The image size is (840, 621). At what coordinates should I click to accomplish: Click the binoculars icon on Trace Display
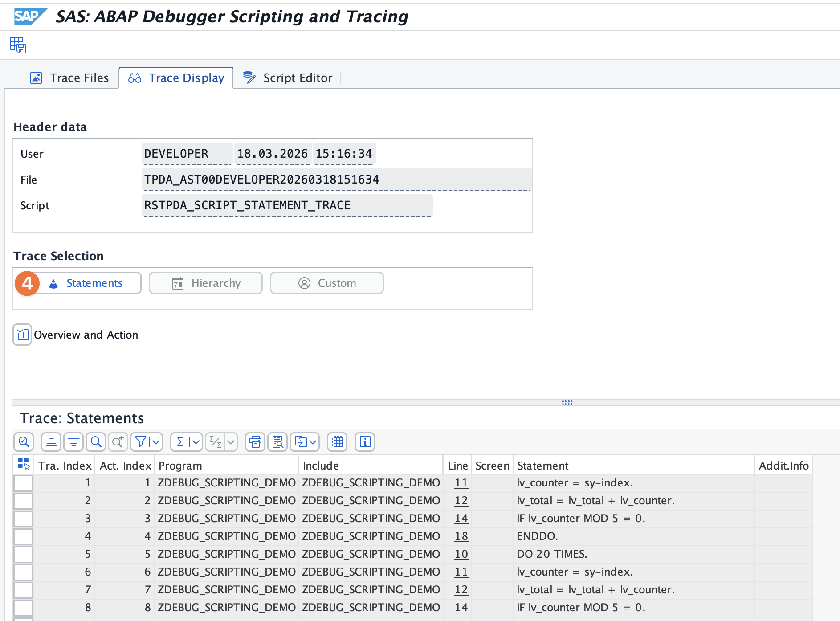(x=135, y=78)
